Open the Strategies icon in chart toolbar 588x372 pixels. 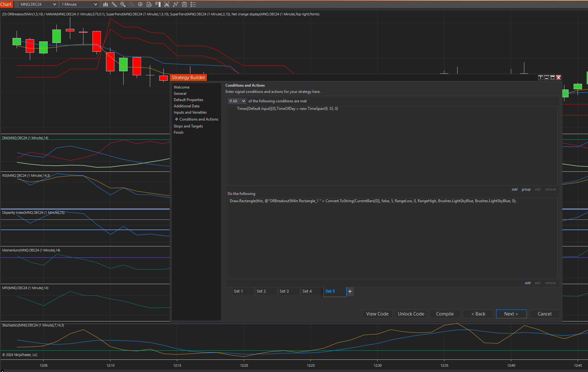(x=176, y=4)
